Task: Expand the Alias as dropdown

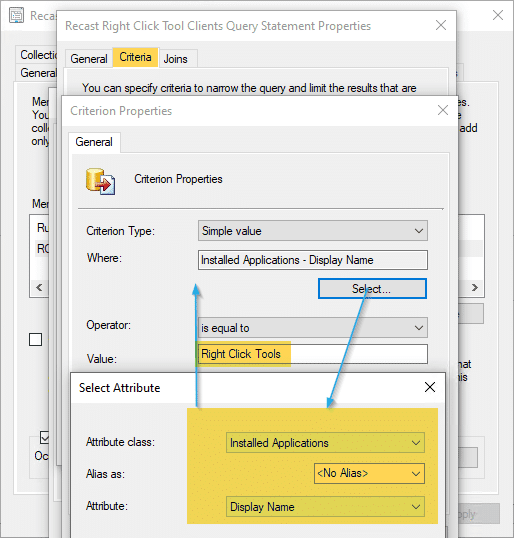Action: [x=369, y=473]
